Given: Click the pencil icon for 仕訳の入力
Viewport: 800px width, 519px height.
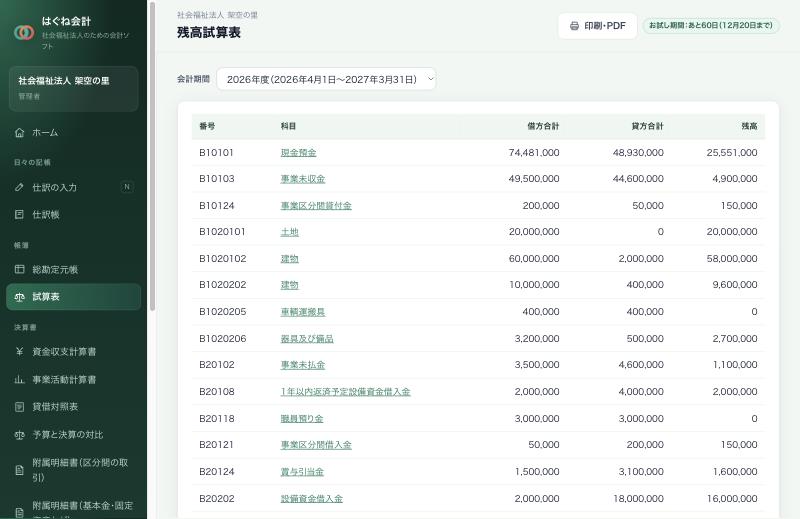Looking at the screenshot, I should coord(19,187).
